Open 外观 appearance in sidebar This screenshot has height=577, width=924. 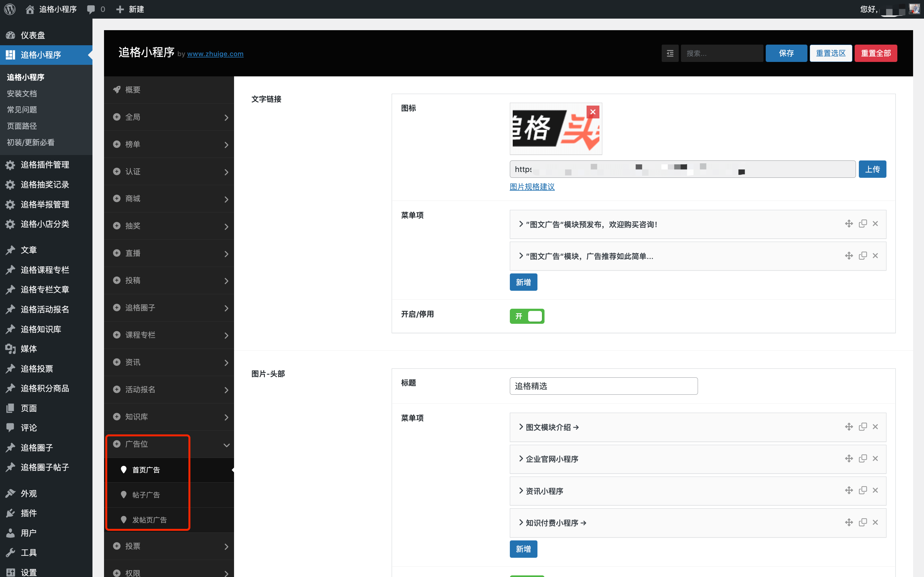pyautogui.click(x=46, y=494)
